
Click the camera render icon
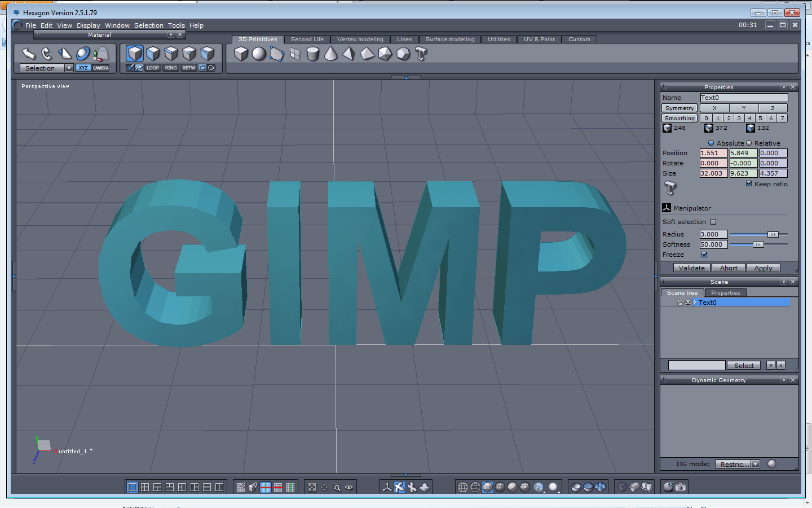pyautogui.click(x=681, y=487)
